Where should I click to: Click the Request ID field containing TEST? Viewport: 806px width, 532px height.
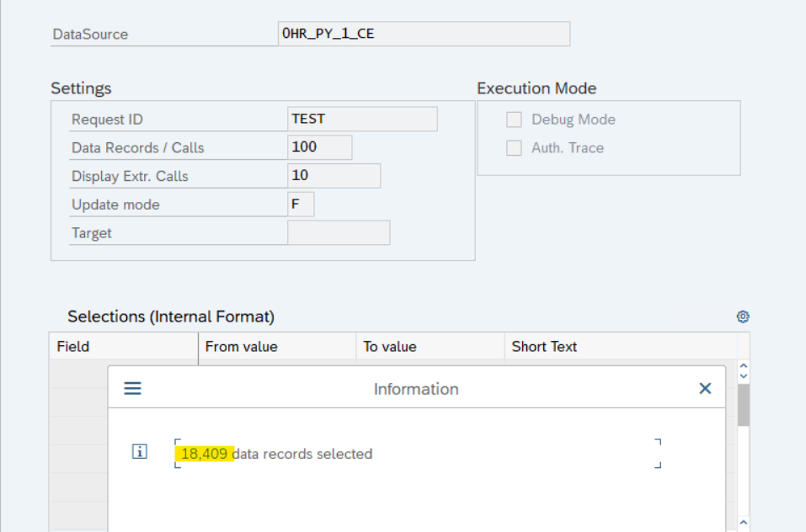coord(362,119)
